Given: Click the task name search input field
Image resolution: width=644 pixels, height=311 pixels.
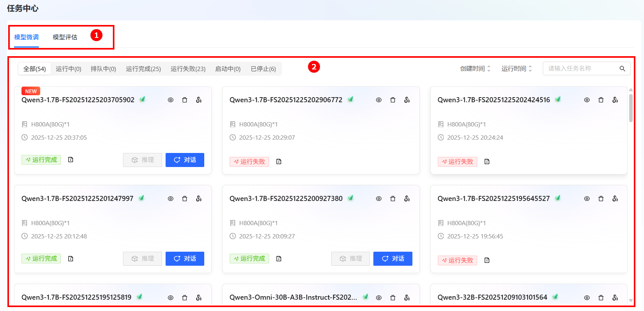Looking at the screenshot, I should pos(580,69).
